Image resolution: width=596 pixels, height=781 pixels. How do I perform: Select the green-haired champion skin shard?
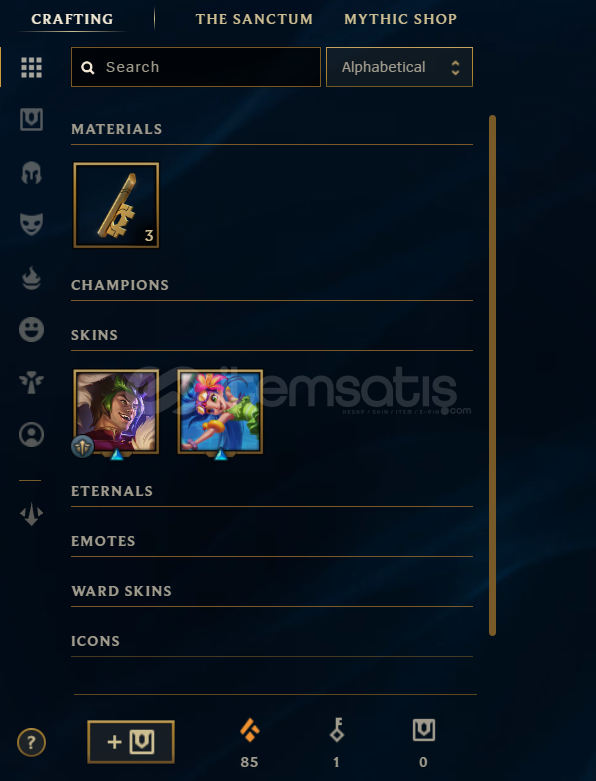(x=116, y=411)
